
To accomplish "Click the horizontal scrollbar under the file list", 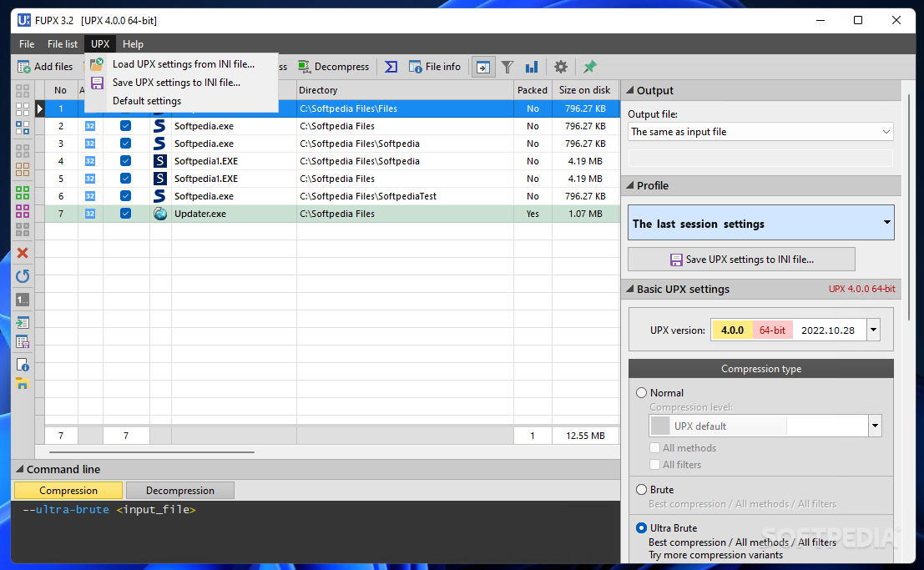I will [151, 452].
